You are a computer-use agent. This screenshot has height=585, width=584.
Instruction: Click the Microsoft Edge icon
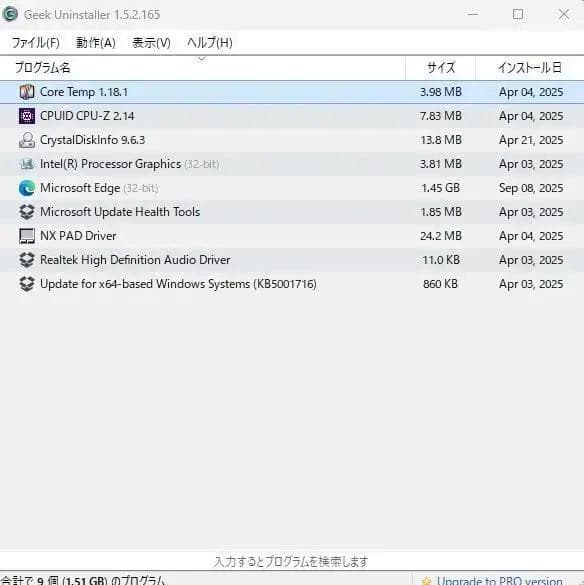point(27,188)
